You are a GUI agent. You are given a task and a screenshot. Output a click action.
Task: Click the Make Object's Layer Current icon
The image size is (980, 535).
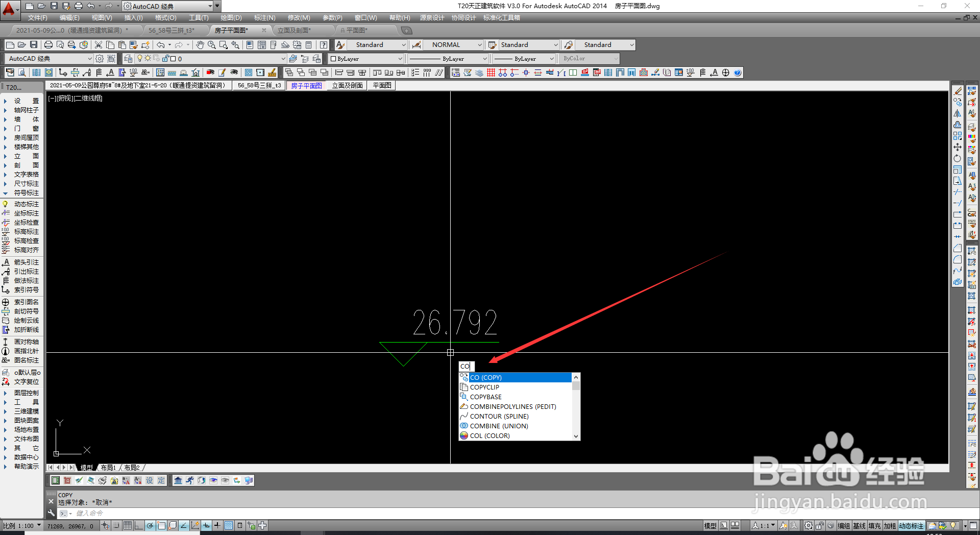click(293, 59)
